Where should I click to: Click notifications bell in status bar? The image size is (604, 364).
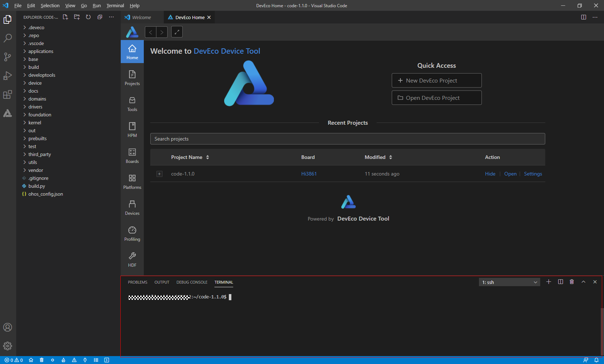596,360
